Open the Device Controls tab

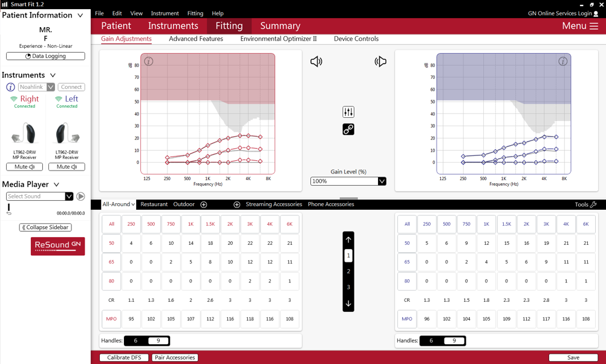356,39
